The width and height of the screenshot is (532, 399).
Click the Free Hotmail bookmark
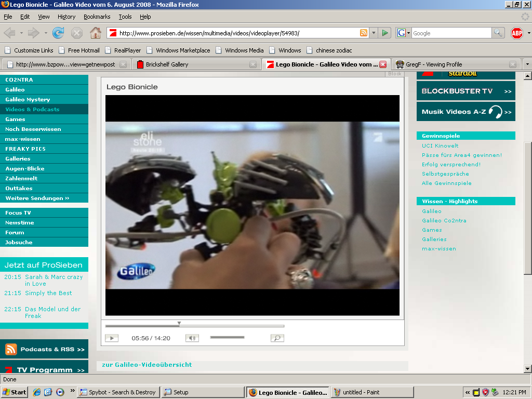(79, 50)
